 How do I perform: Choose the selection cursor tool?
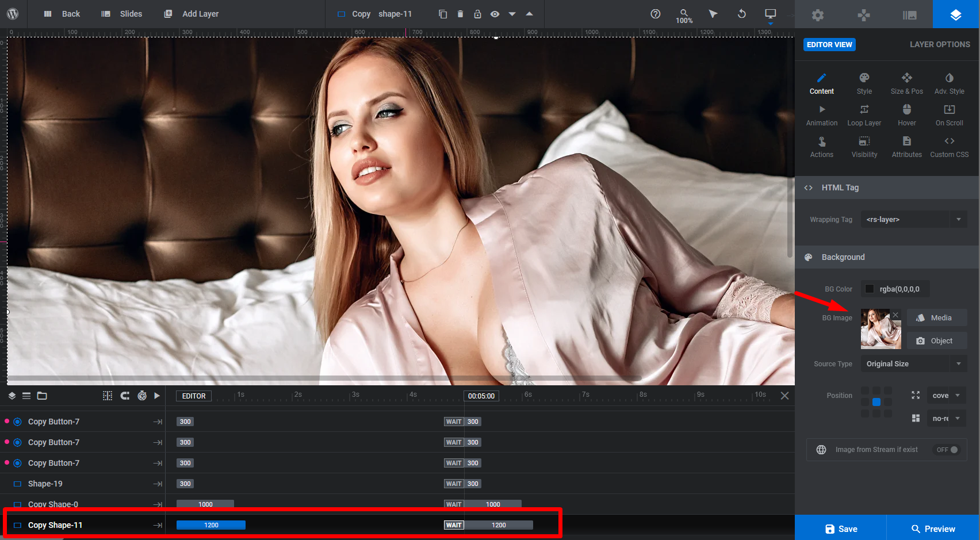point(713,14)
